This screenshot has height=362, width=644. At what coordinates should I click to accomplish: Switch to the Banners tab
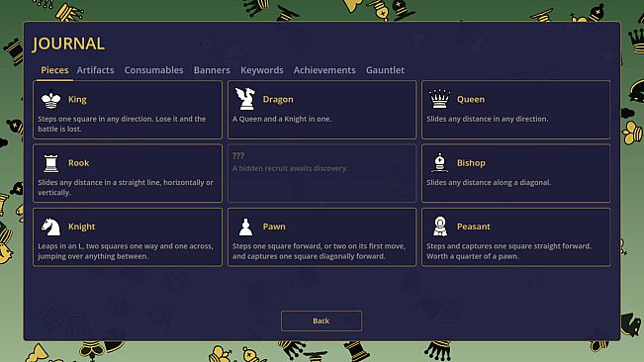(212, 70)
